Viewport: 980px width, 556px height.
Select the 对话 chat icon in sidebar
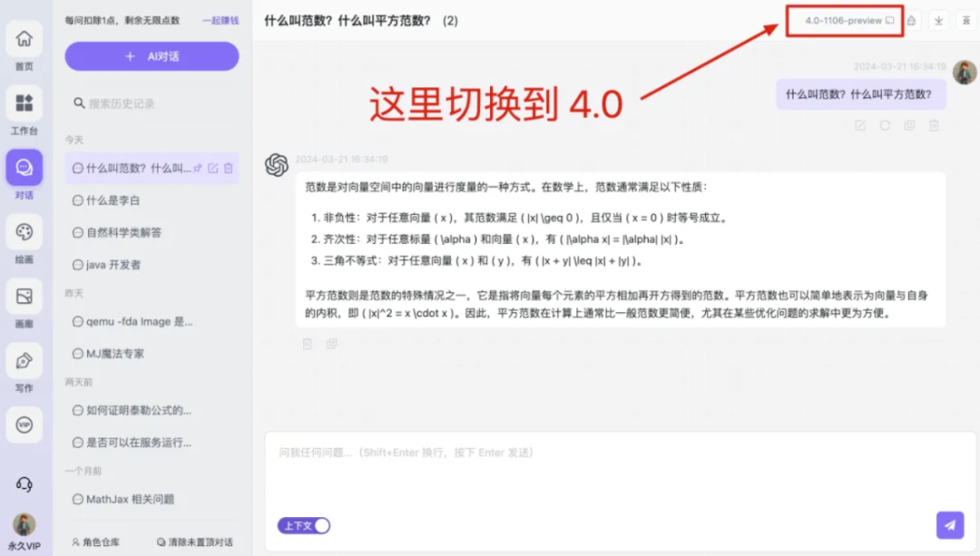[24, 168]
